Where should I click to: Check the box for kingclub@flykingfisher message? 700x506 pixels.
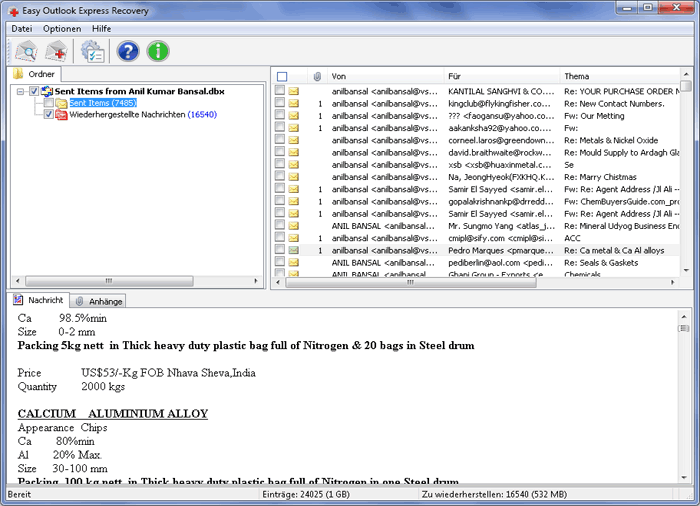(x=280, y=103)
